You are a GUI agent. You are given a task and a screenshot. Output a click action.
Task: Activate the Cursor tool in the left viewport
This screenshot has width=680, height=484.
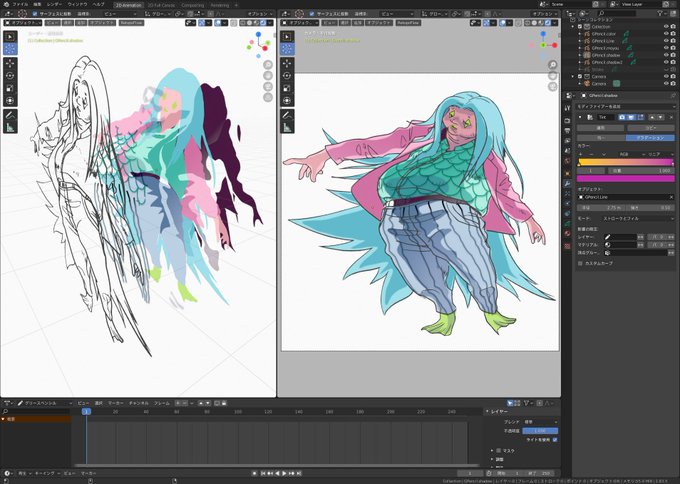coord(10,49)
